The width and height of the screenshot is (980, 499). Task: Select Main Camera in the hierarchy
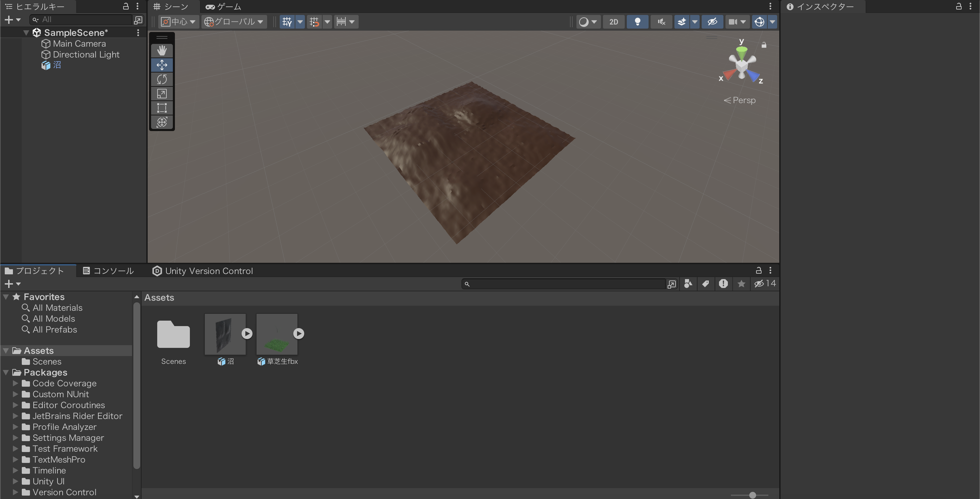pyautogui.click(x=79, y=44)
